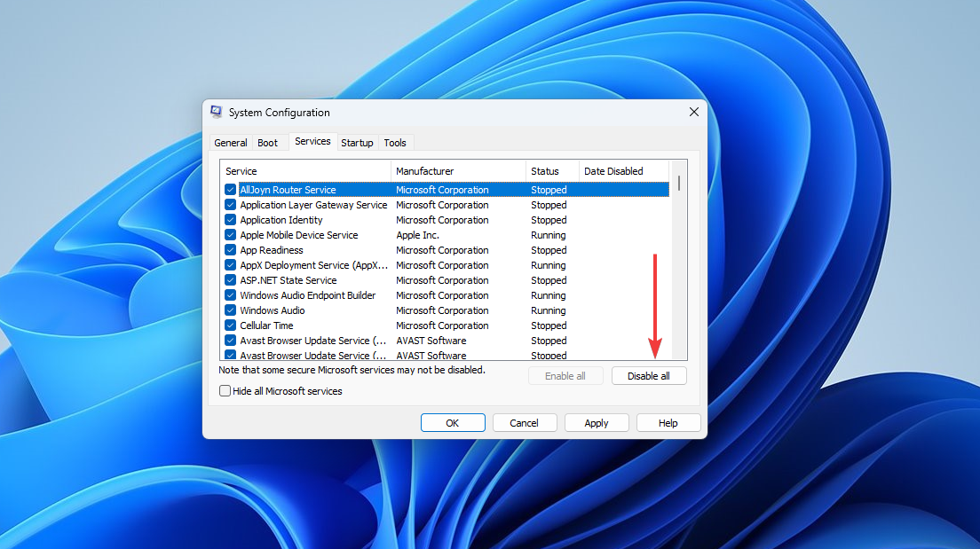Toggle Application Identity service checkbox
Viewport: 980px width, 549px height.
tap(230, 220)
